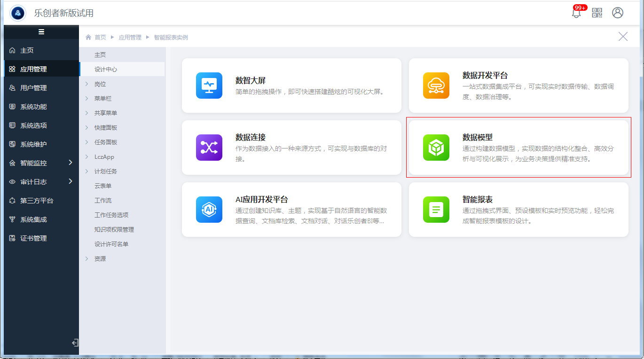This screenshot has width=644, height=359.
Task: Open the notification bell with 99+ badge
Action: point(576,13)
